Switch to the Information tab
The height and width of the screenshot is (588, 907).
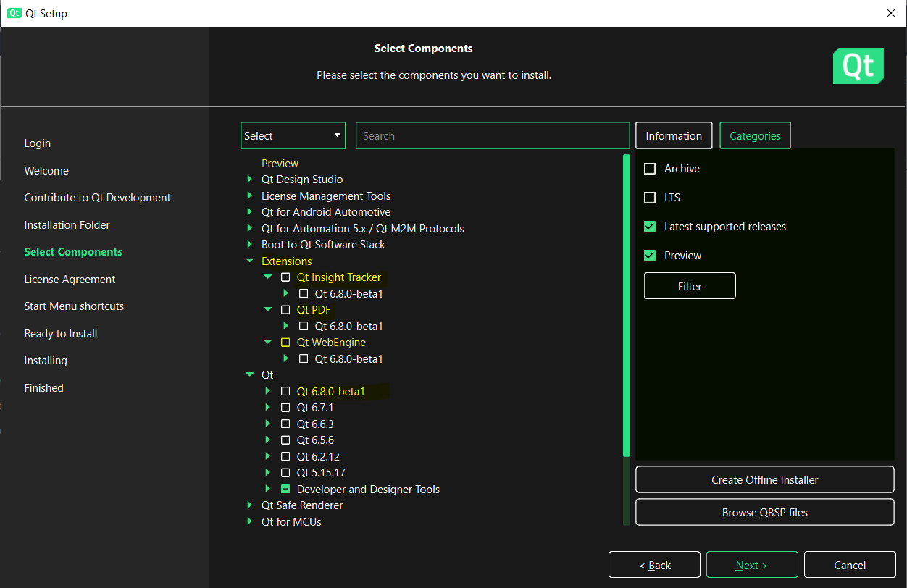[674, 136]
